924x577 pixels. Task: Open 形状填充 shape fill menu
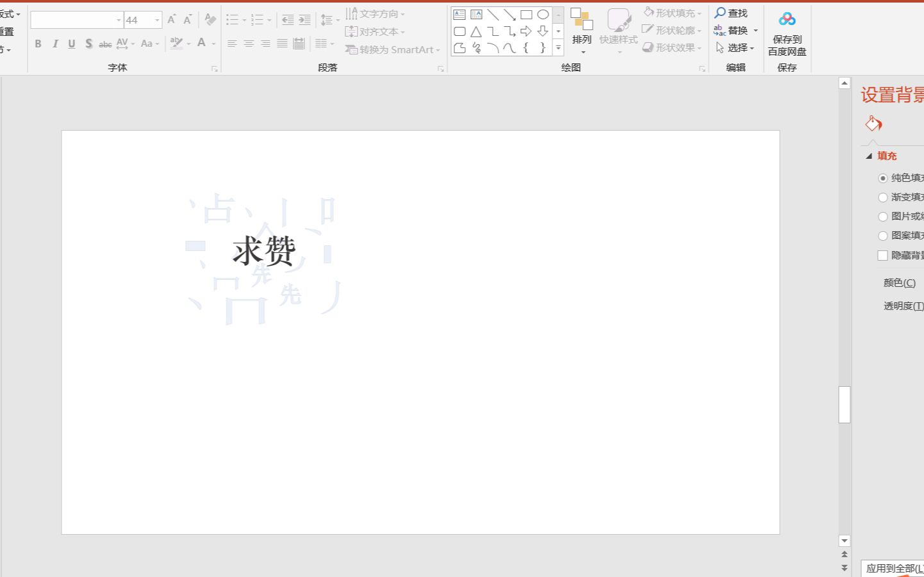[672, 13]
